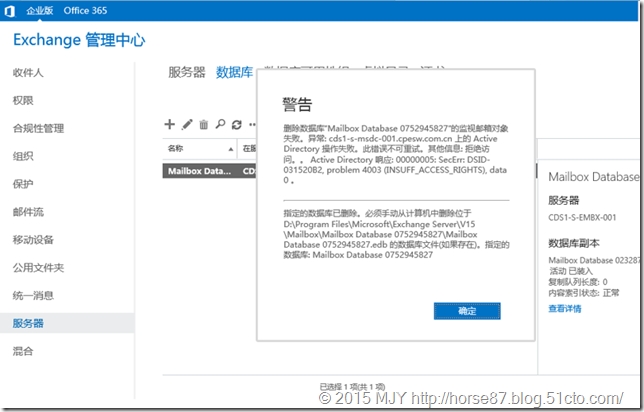Go to 合规性管理 section
This screenshot has width=644, height=412.
pyautogui.click(x=38, y=129)
